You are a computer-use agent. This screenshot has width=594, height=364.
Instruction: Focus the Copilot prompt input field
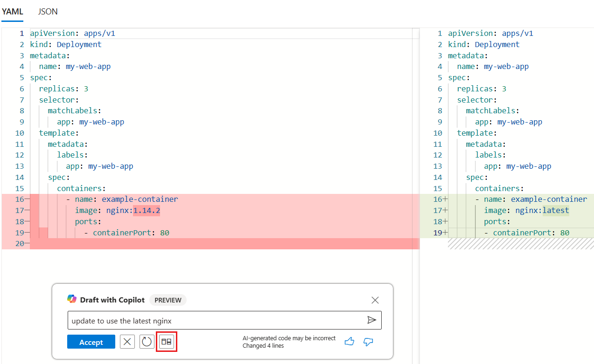(224, 320)
